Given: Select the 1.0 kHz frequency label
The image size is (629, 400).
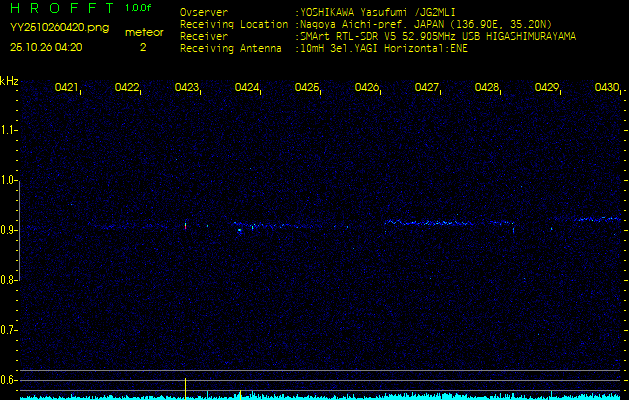Looking at the screenshot, I should [9, 180].
